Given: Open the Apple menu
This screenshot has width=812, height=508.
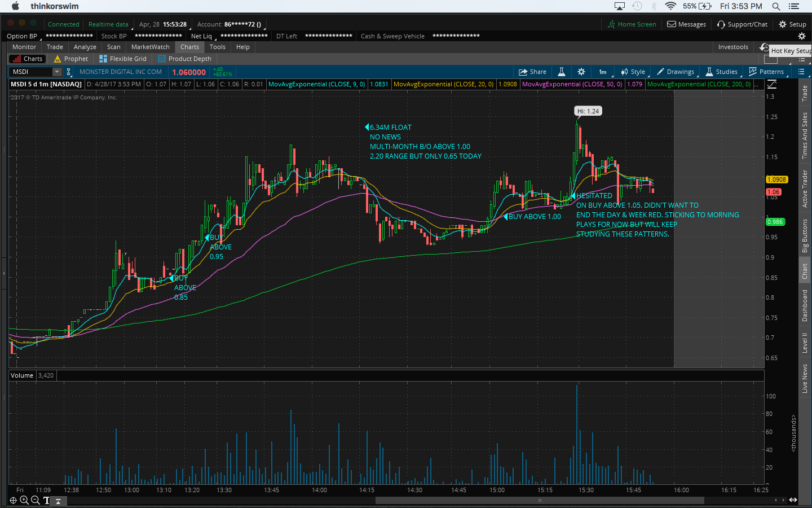Looking at the screenshot, I should coord(15,6).
